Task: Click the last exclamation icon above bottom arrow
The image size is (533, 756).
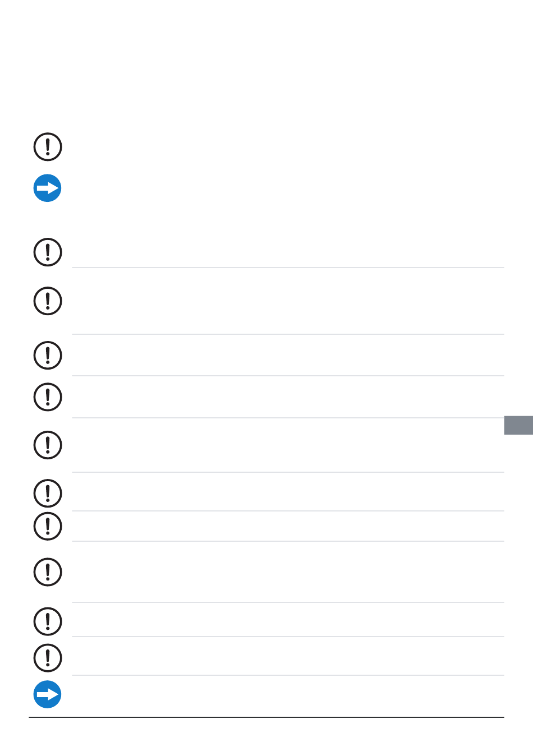Action: [x=48, y=658]
